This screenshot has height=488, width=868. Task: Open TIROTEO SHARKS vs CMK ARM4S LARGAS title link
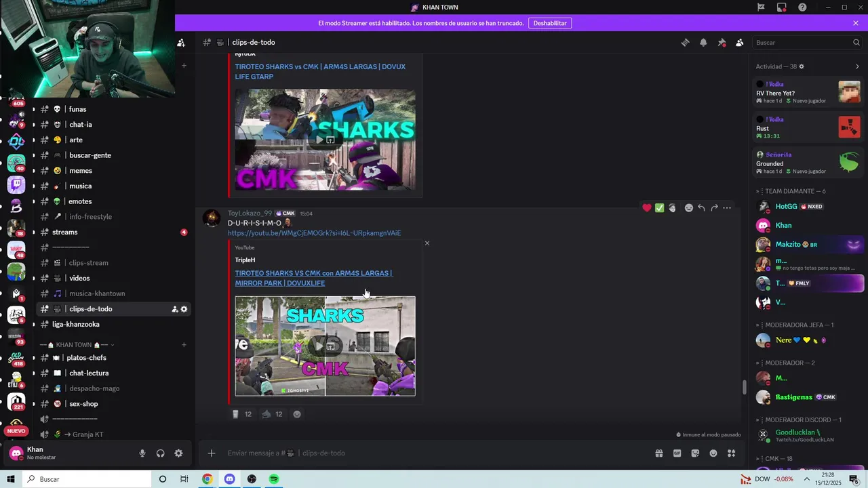320,71
